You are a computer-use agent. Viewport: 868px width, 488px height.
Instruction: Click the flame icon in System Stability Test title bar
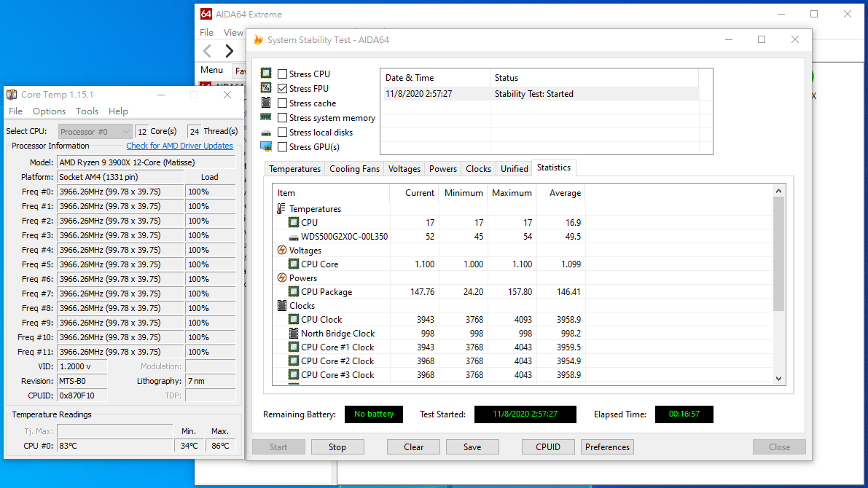258,39
